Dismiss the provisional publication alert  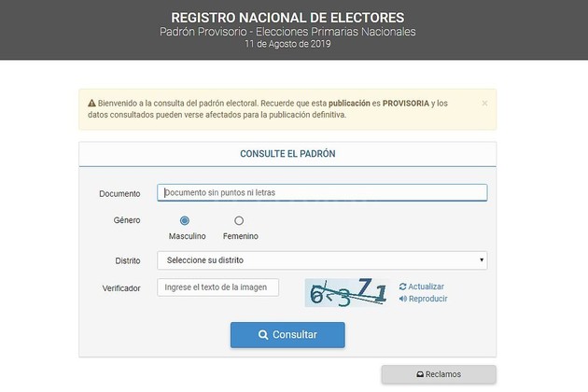484,103
